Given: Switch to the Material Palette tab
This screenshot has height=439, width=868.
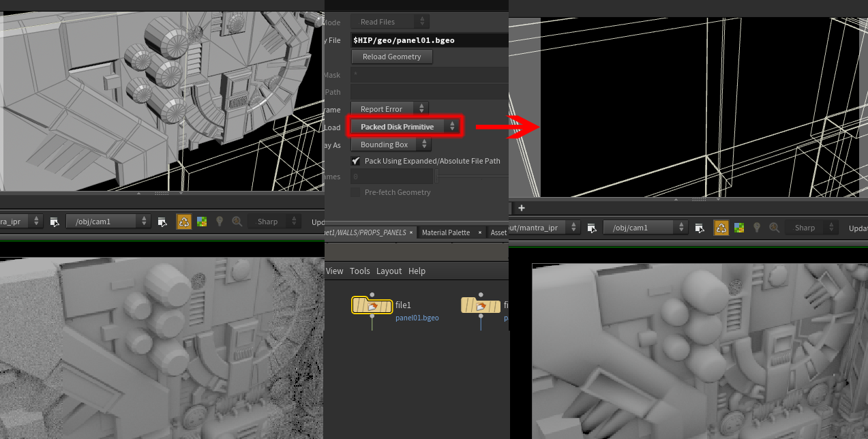Looking at the screenshot, I should [x=446, y=232].
